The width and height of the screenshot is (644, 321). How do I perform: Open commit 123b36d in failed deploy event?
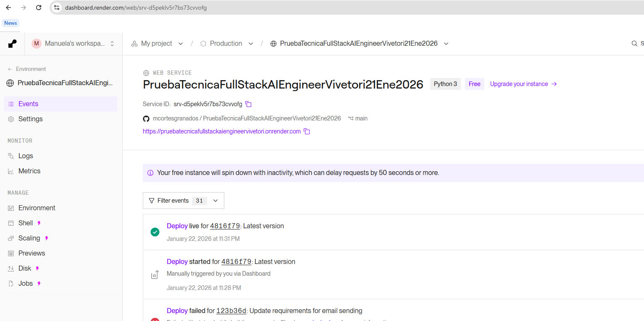(231, 311)
